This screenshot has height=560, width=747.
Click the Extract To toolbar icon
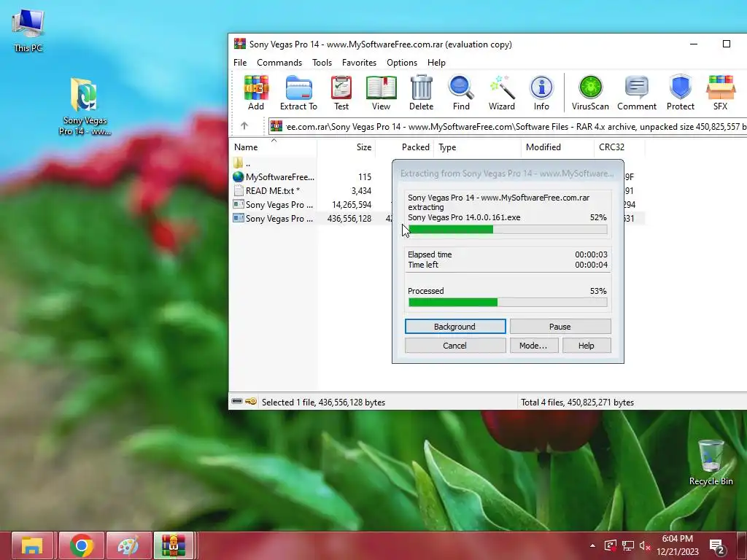[x=298, y=93]
